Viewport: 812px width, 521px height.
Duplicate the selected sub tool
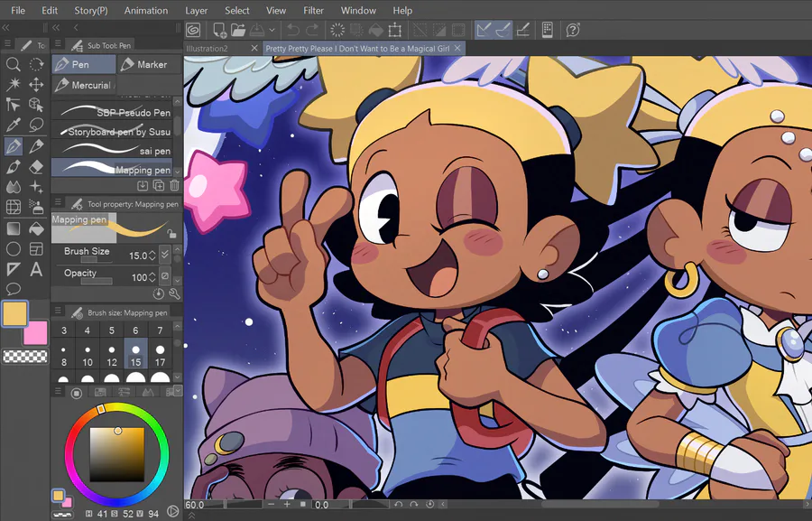pos(159,185)
